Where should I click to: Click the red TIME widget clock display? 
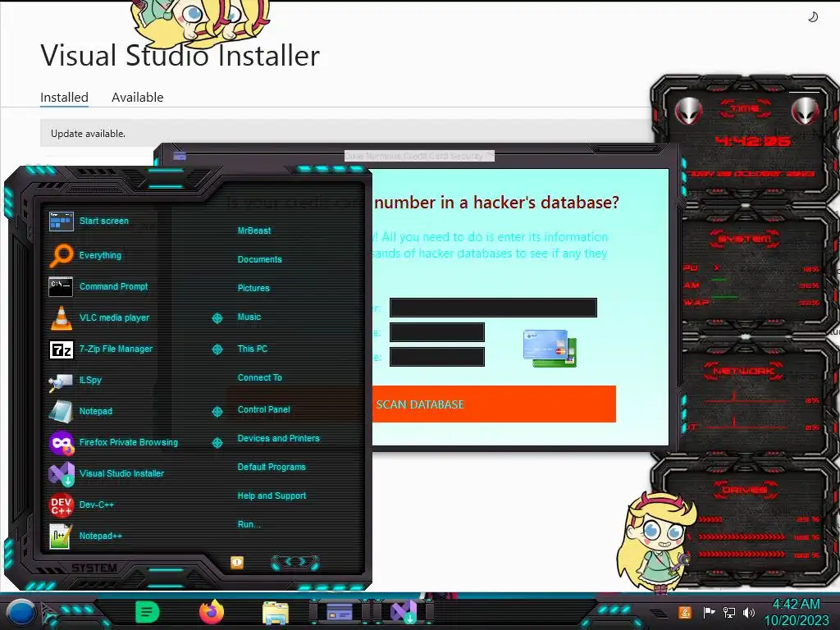pyautogui.click(x=753, y=141)
